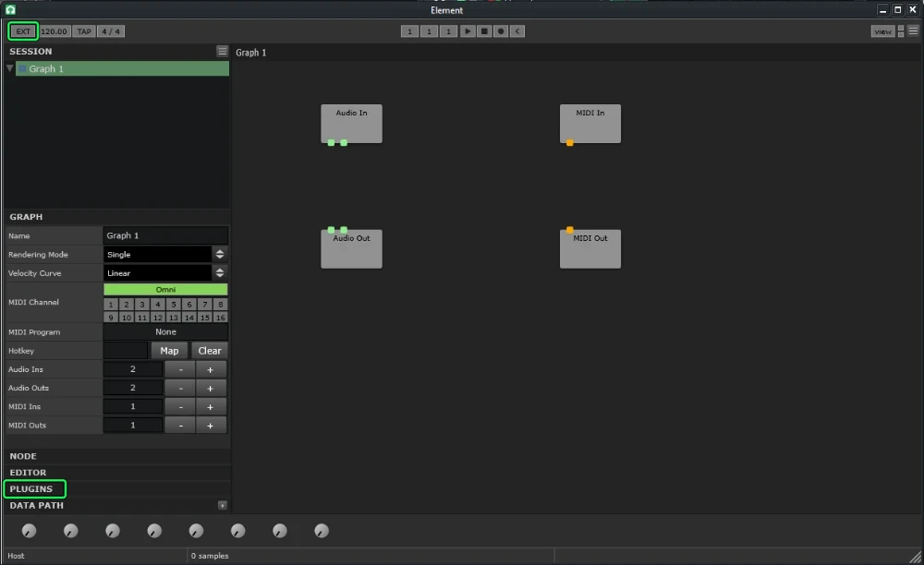Click the empty Hotkey field

[x=126, y=350]
